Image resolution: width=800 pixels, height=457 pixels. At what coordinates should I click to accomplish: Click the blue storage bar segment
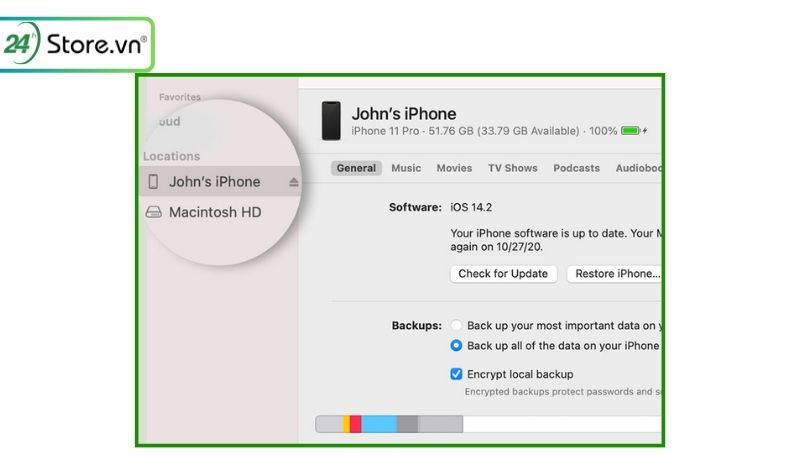pos(379,424)
